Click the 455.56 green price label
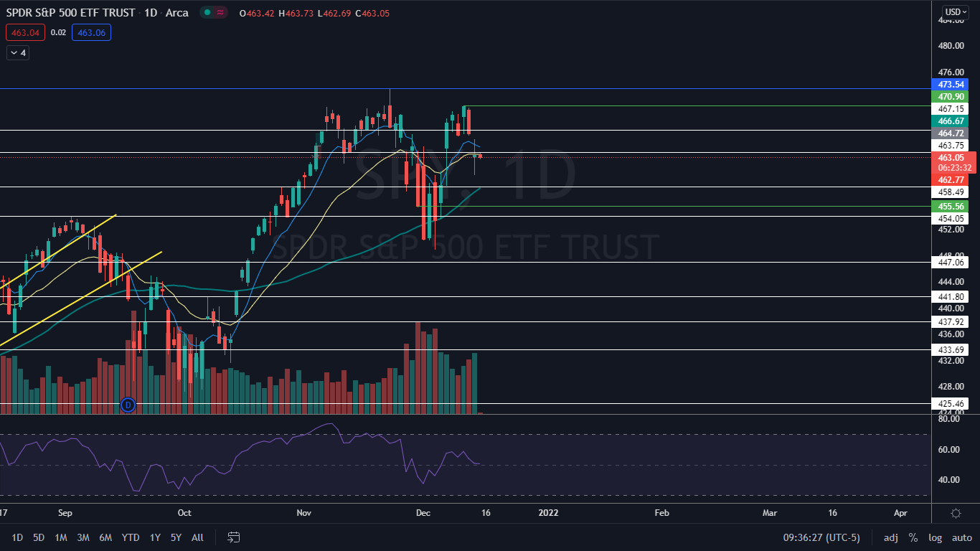The height and width of the screenshot is (551, 980). tap(951, 206)
